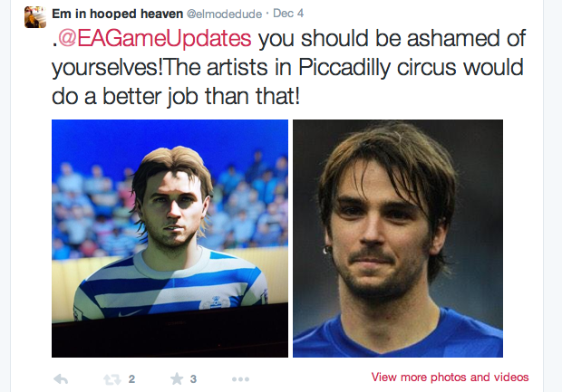This screenshot has height=392, width=562.
Task: Open the right real-life player photo
Action: click(x=397, y=238)
